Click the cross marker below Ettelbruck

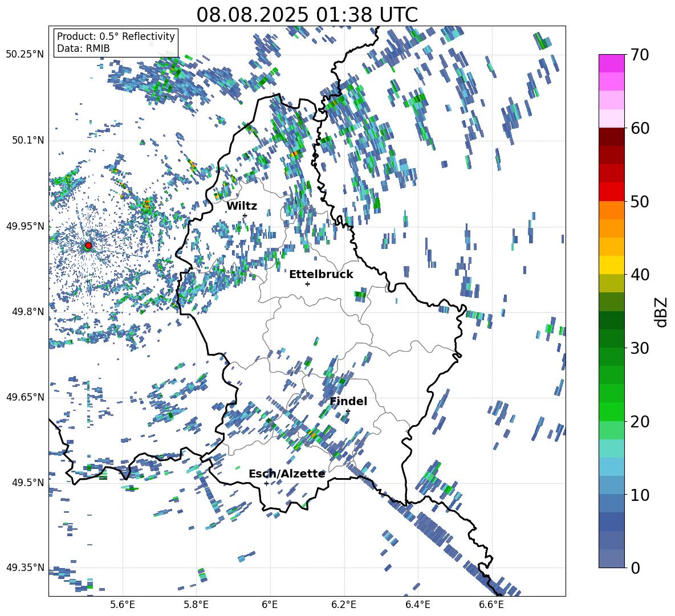(x=307, y=284)
